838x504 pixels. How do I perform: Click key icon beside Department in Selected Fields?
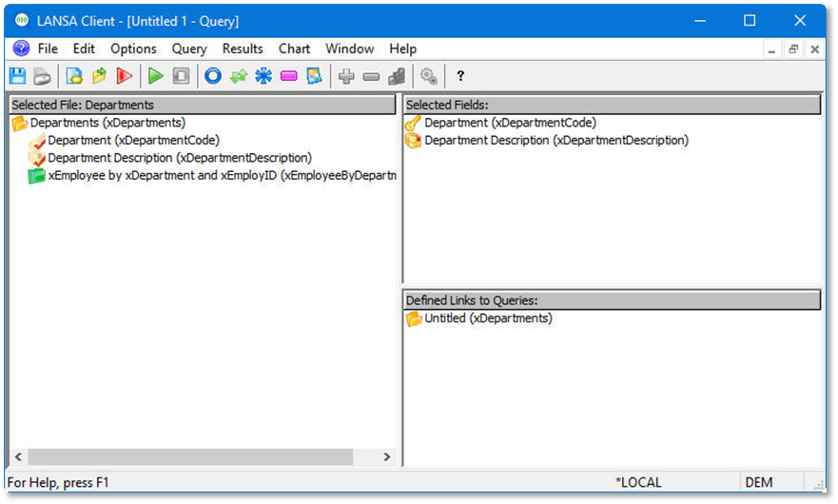pyautogui.click(x=413, y=123)
